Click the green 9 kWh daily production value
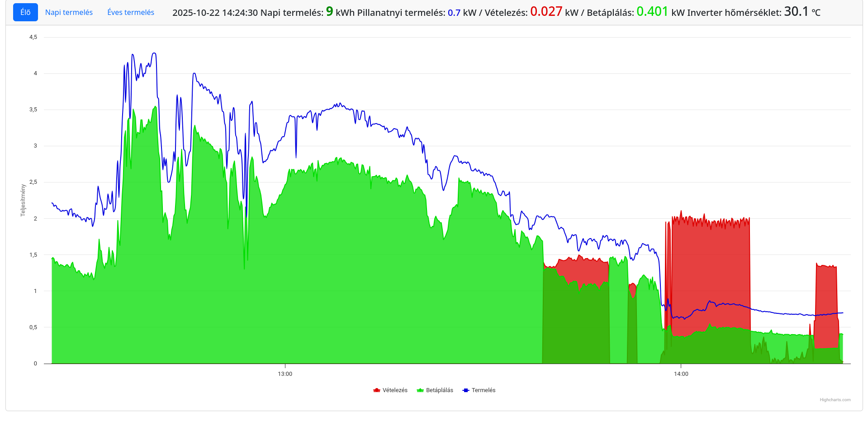This screenshot has height=427, width=868. coord(329,11)
